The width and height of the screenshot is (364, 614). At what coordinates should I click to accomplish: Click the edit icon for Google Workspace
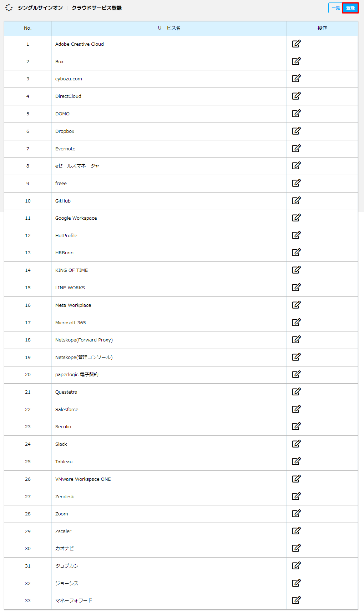coord(297,218)
